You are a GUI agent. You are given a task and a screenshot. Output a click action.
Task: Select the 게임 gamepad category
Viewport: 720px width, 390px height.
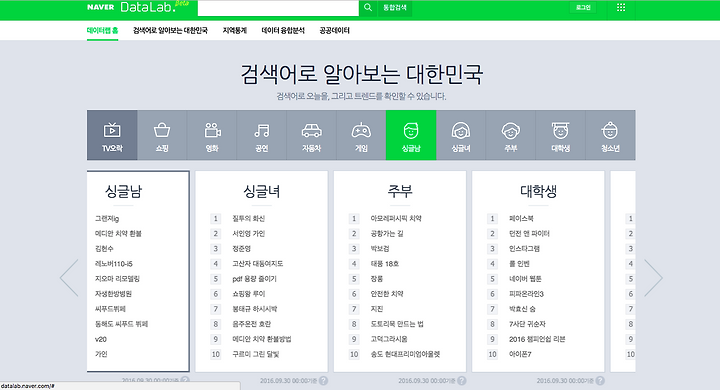click(361, 135)
